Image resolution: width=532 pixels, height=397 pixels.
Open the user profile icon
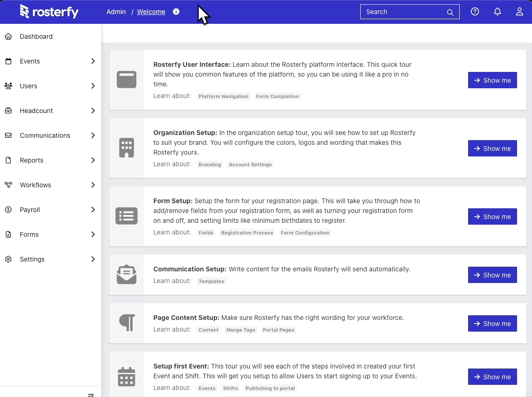[x=519, y=12]
